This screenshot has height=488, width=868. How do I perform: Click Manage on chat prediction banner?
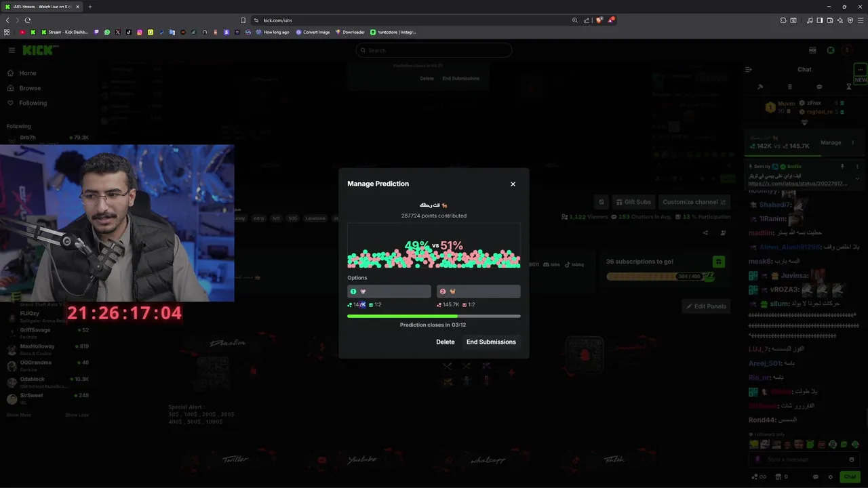pos(831,142)
